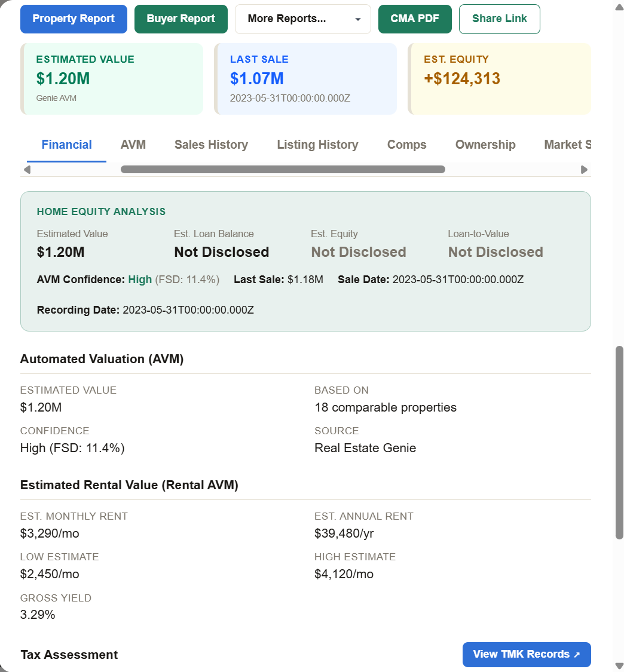Open the Listing History tab
Screen dimensions: 624x672
point(317,145)
